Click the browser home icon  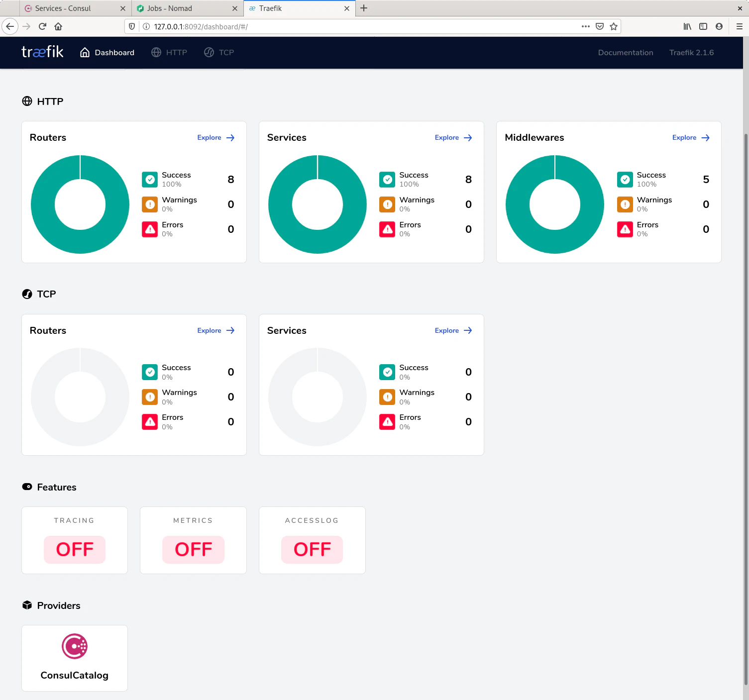click(58, 26)
